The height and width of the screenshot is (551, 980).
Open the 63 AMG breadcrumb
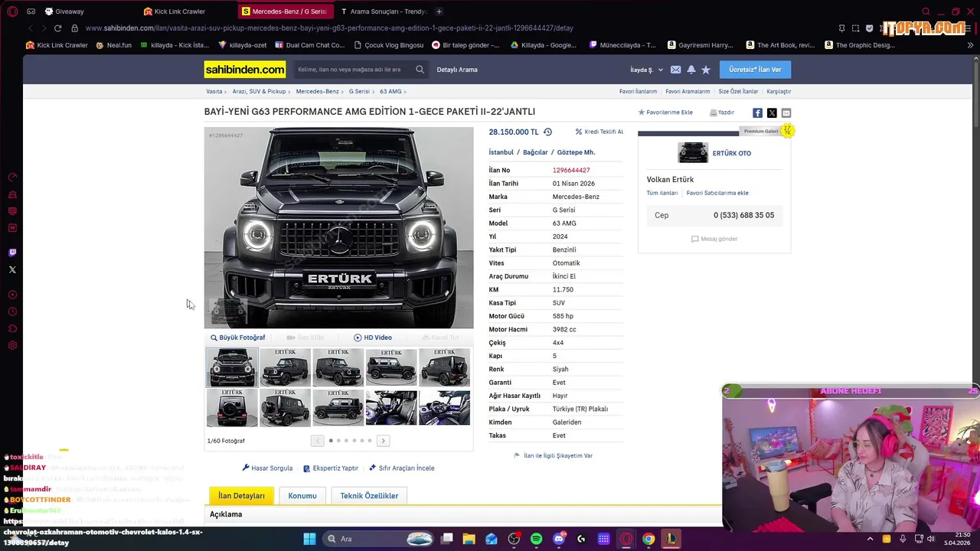tap(390, 91)
